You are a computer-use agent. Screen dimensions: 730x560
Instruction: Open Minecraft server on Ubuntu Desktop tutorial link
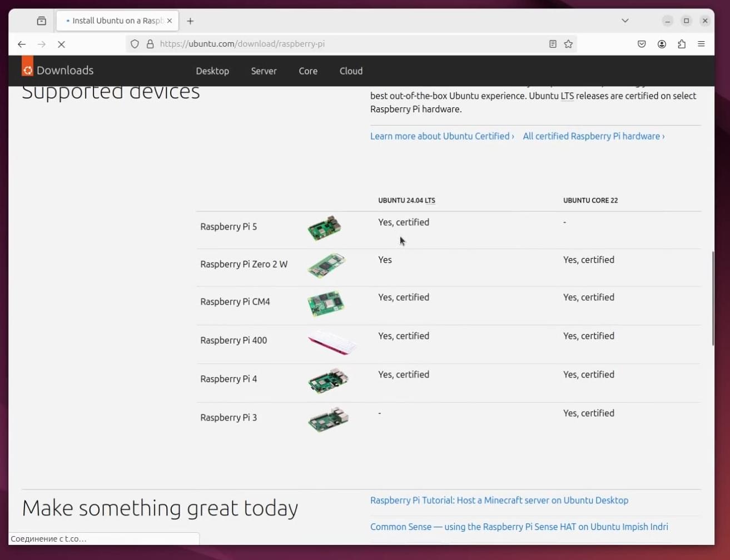point(499,500)
